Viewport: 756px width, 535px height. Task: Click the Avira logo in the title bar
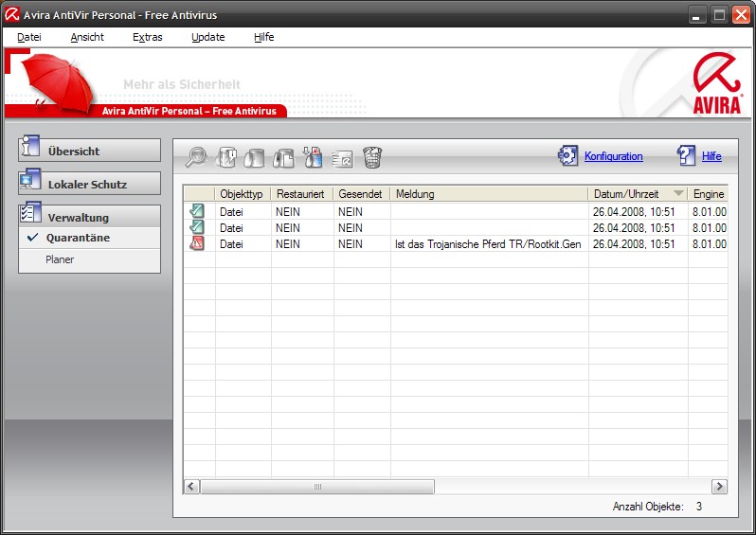pyautogui.click(x=11, y=15)
